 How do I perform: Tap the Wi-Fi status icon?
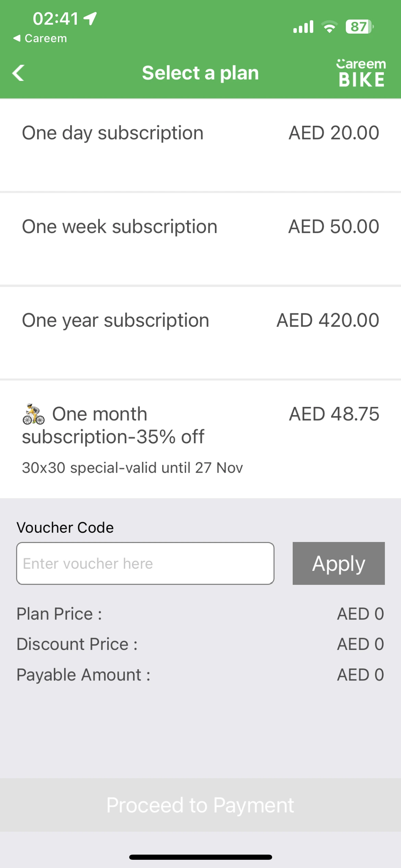click(x=329, y=27)
